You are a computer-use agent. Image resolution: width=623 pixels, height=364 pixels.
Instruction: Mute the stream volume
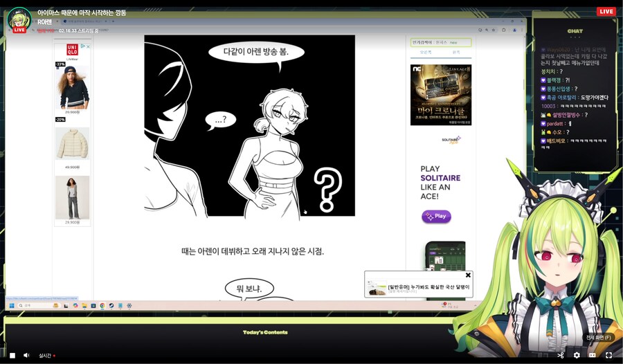27,355
